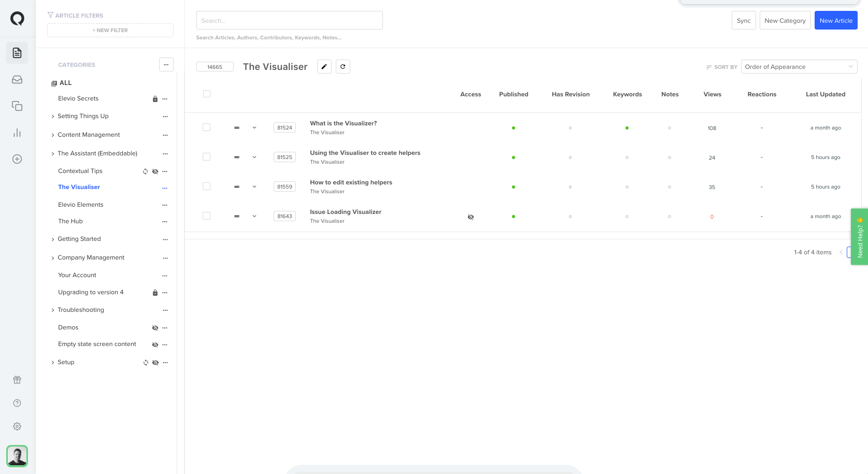Open the Need Help? side tab
This screenshot has height=474, width=868.
[x=859, y=237]
